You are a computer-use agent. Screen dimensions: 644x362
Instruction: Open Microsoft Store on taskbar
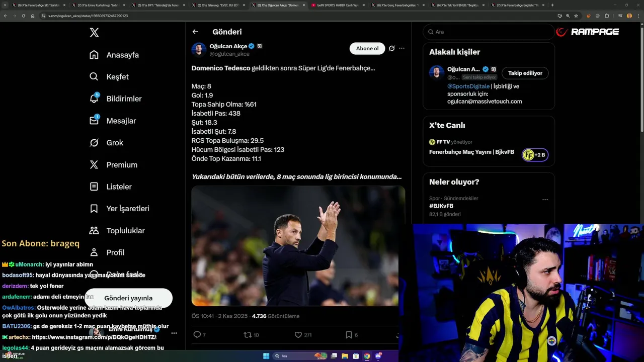[x=356, y=356]
